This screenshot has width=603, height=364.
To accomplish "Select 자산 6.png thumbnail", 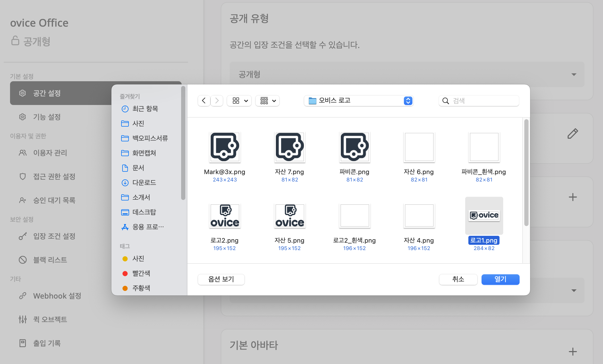I will coord(419,147).
